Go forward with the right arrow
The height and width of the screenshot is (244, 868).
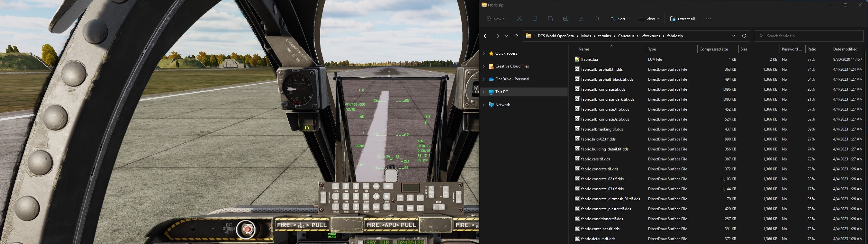(497, 36)
